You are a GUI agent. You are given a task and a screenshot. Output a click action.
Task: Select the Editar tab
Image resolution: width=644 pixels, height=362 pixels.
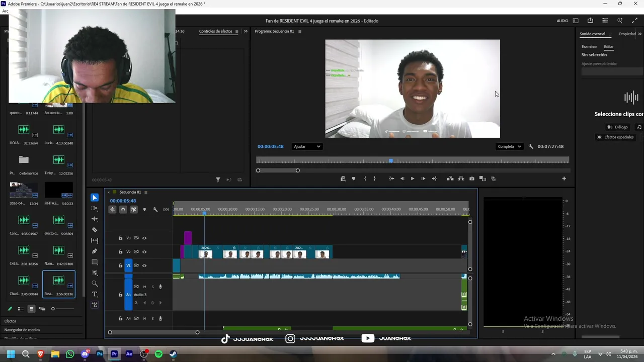(609, 47)
